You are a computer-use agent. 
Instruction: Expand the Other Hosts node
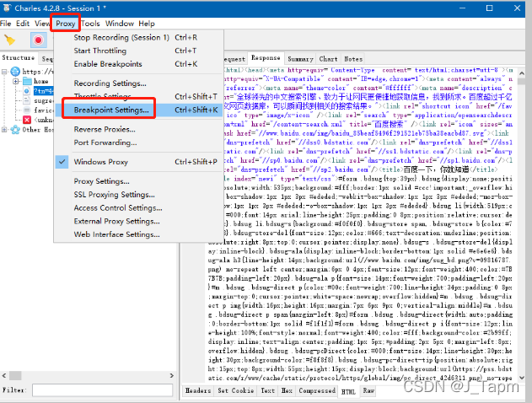pyautogui.click(x=4, y=130)
